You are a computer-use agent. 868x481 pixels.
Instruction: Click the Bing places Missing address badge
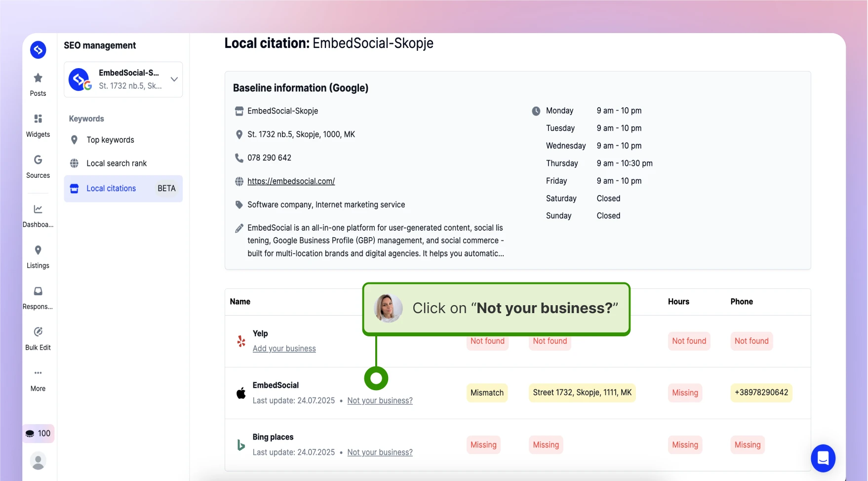pos(546,445)
